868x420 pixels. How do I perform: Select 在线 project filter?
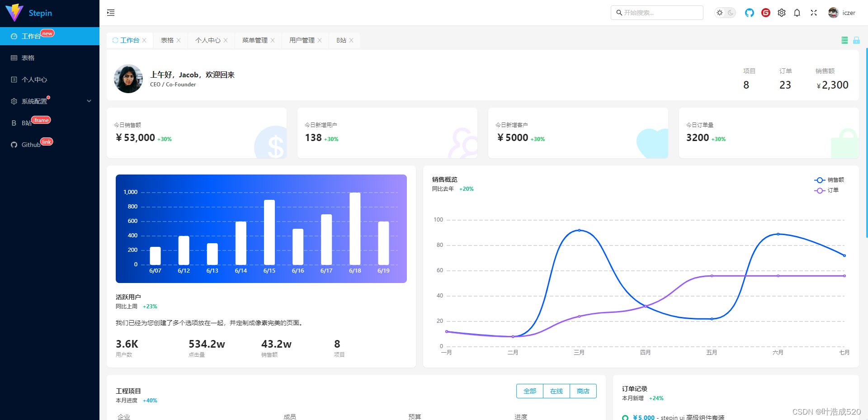coord(557,391)
